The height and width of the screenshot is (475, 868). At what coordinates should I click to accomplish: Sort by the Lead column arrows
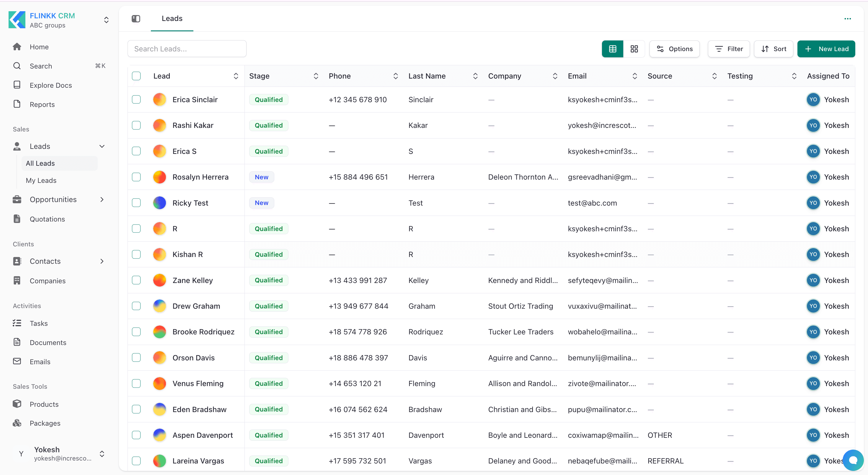(x=236, y=76)
